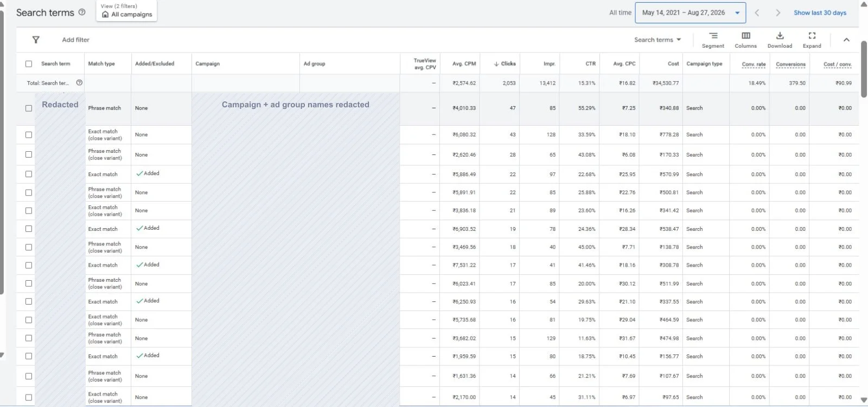Sort by Match type column header
Viewport: 868px width, 407px height.
tap(101, 64)
